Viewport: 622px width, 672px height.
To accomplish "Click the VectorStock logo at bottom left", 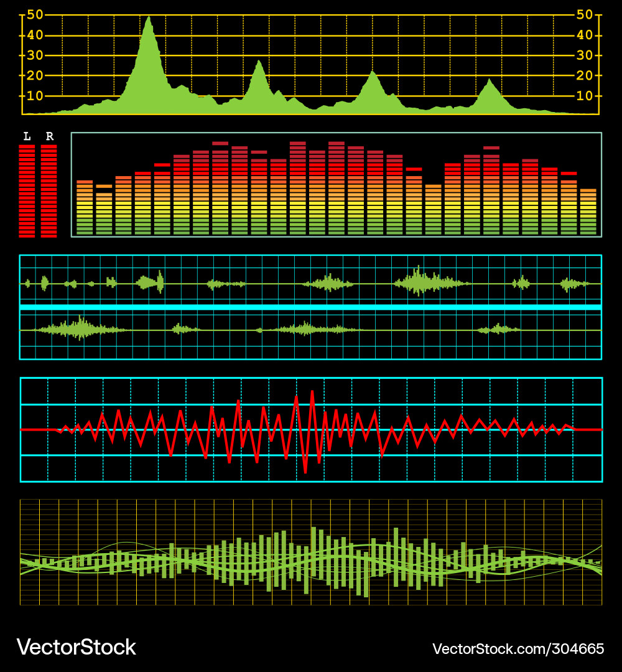I will pos(76,647).
